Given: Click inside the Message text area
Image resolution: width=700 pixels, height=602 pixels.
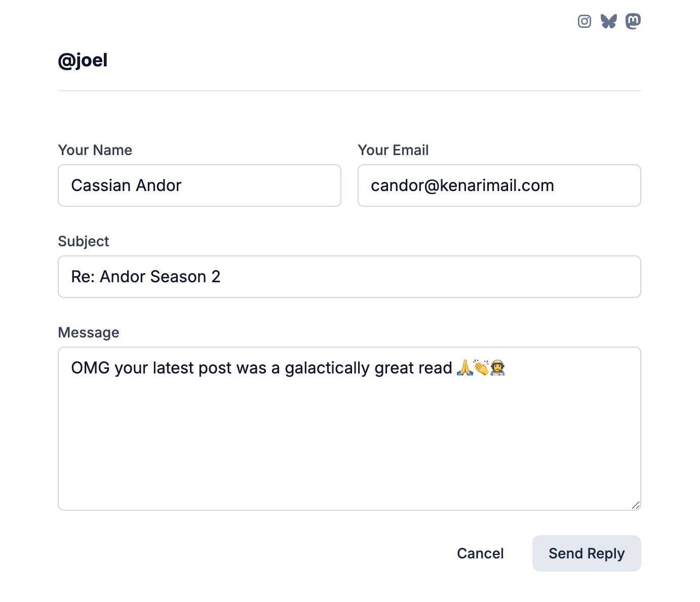Looking at the screenshot, I should [x=349, y=436].
